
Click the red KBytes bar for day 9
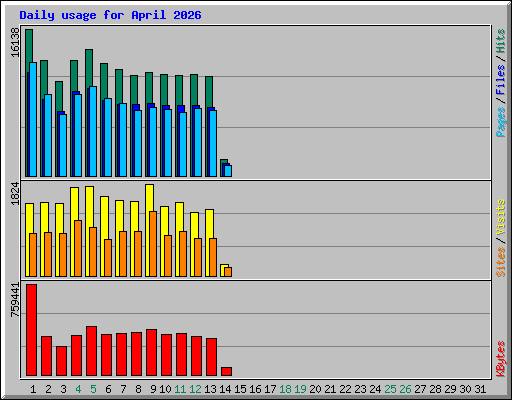[x=151, y=352]
